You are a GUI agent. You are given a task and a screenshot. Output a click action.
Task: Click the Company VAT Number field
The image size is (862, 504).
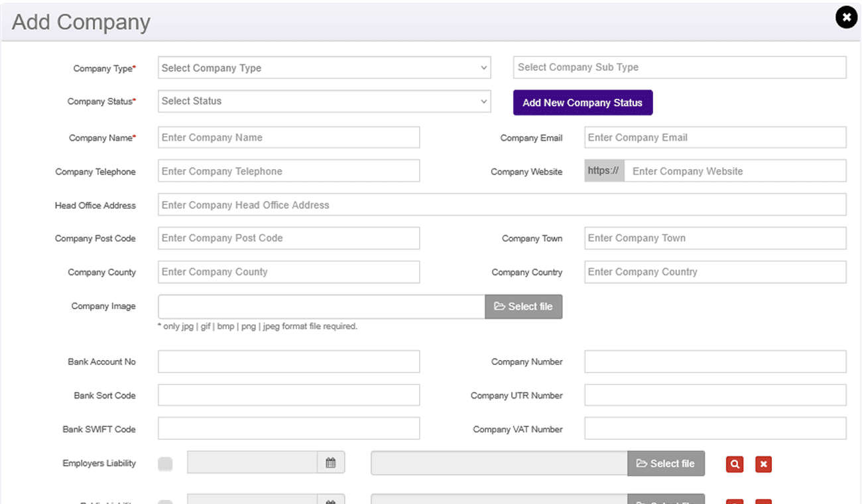click(715, 429)
